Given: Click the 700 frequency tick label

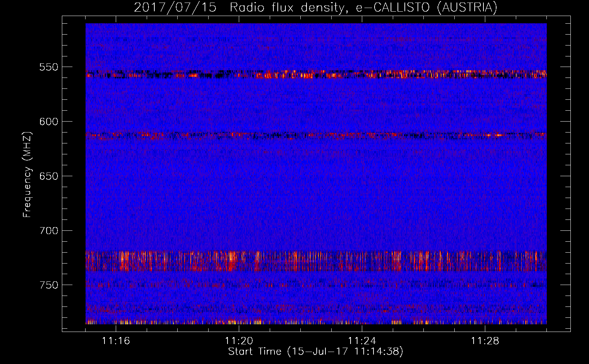Looking at the screenshot, I should tap(48, 231).
